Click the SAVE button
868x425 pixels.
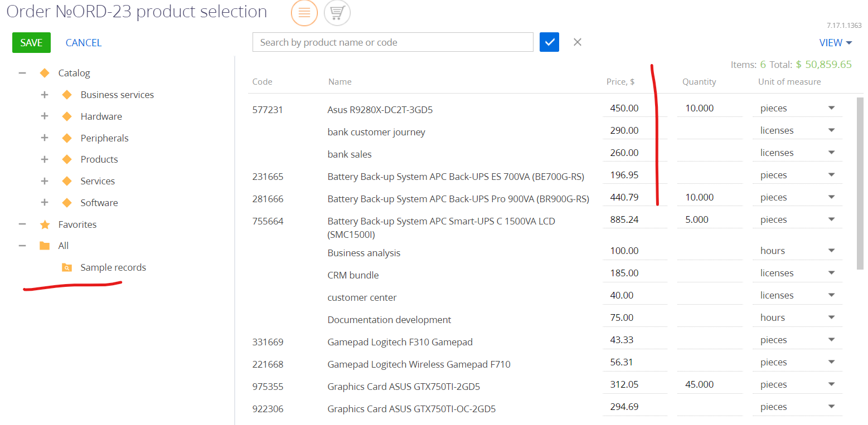click(31, 43)
